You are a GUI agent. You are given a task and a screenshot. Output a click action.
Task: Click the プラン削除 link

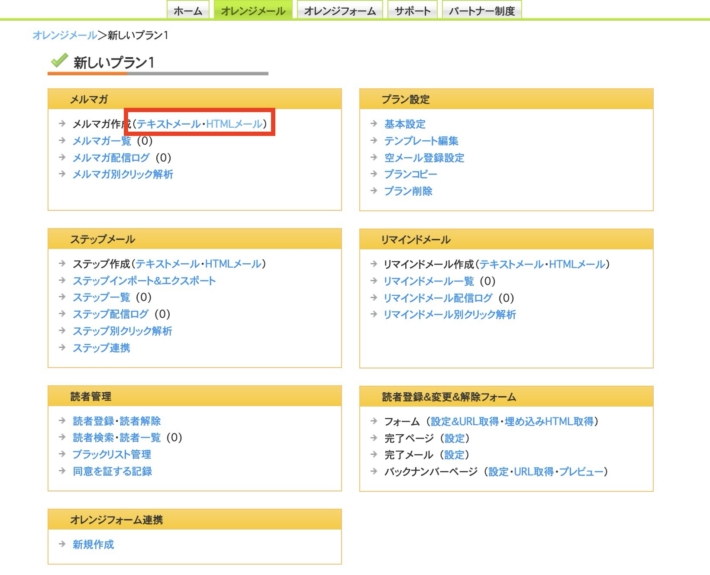pos(408,191)
